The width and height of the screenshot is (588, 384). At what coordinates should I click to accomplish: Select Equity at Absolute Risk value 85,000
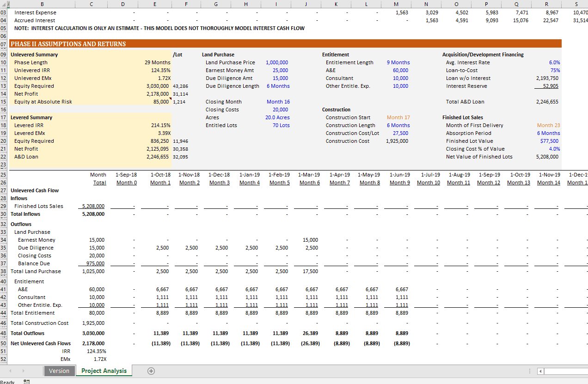point(161,102)
